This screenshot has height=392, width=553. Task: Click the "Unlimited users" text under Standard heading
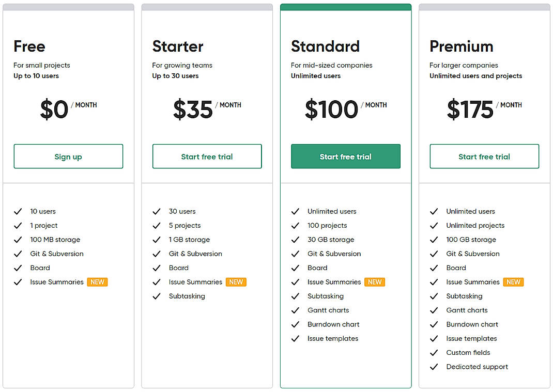coord(315,75)
